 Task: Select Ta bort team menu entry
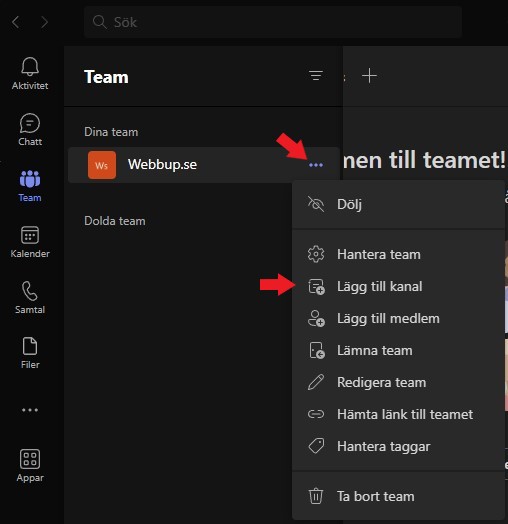tap(398, 496)
